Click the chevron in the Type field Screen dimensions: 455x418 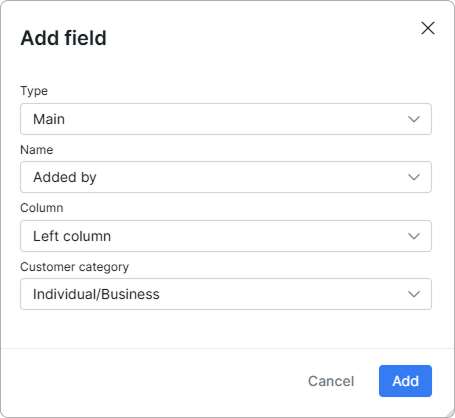(x=414, y=119)
